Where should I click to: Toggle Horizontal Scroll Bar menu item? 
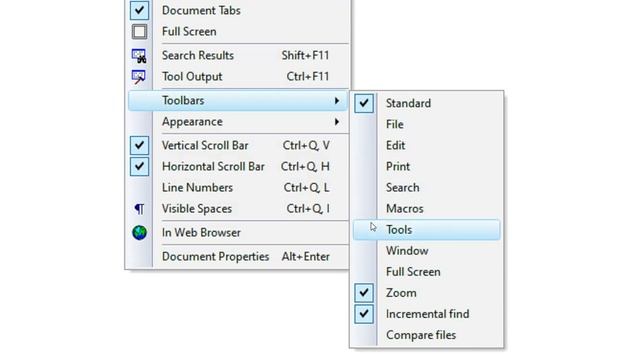(x=238, y=167)
